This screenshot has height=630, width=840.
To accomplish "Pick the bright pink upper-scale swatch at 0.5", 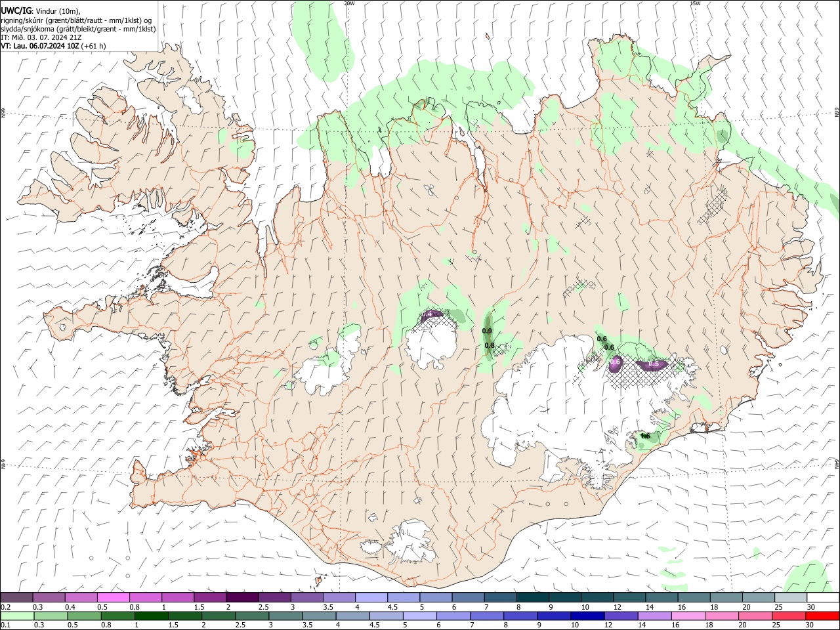I will point(113,598).
